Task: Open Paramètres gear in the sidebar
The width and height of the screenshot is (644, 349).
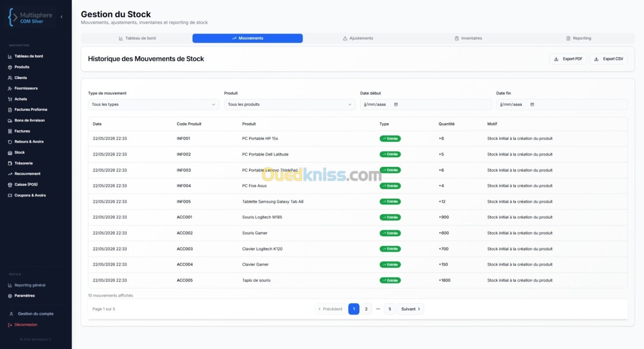Action: tap(10, 296)
